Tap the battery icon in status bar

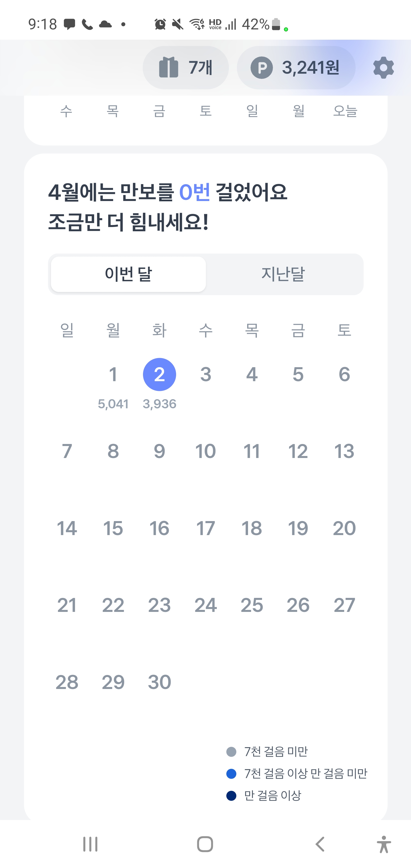coord(276,24)
